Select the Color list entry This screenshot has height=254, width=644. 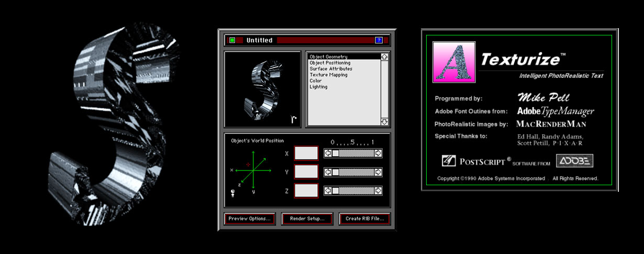316,81
